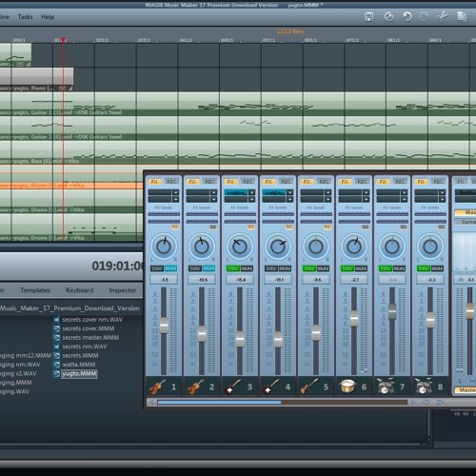Select the file secrets.MMM in the browser
The height and width of the screenshot is (476, 476).
point(80,356)
